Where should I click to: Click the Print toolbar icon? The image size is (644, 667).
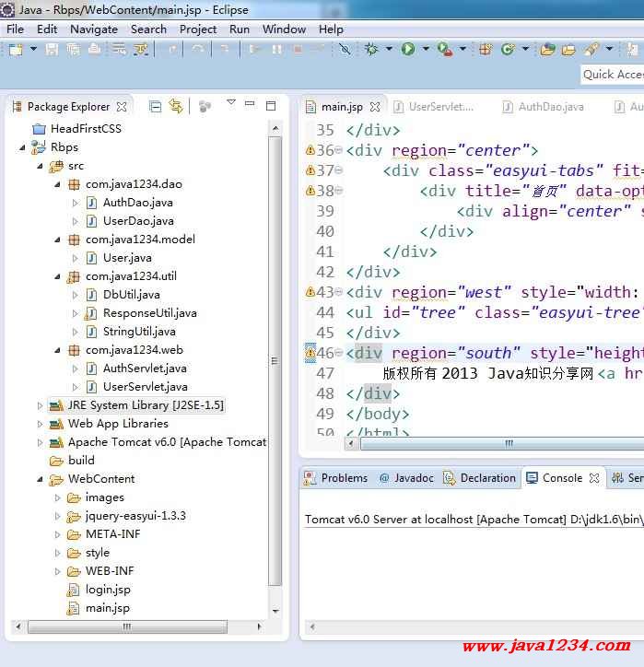tap(94, 50)
